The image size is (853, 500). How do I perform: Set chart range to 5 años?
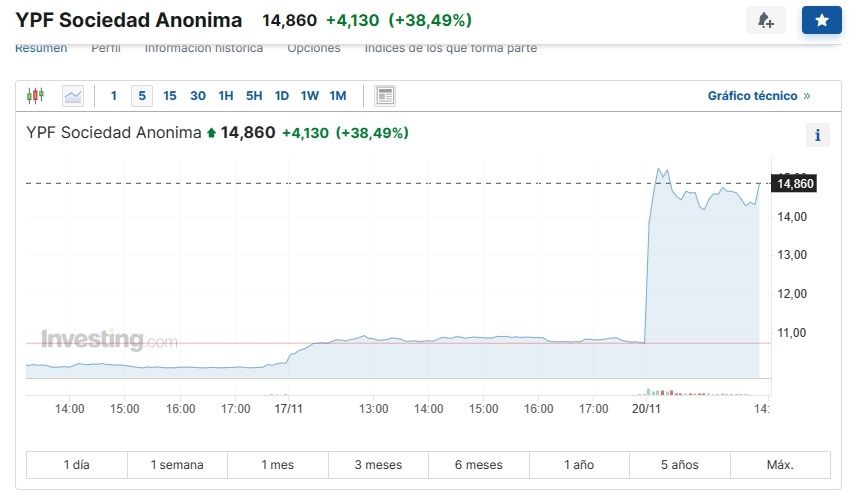[x=679, y=465]
